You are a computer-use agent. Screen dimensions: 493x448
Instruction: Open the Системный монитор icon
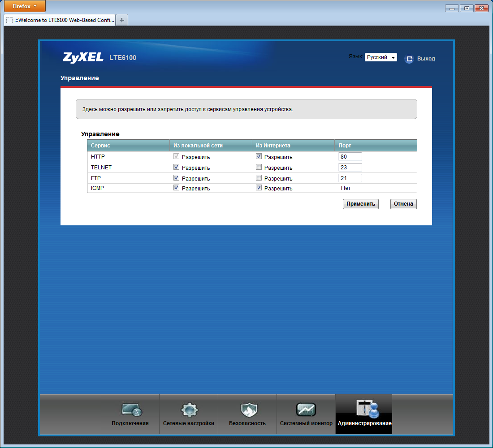click(306, 409)
